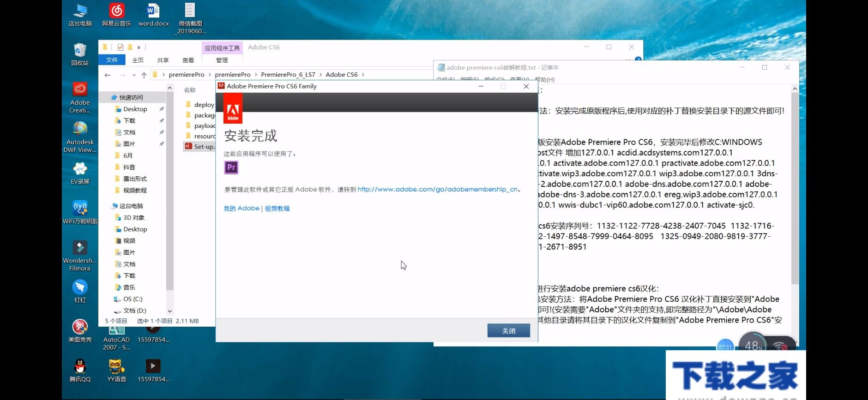
Task: Select 文档 (D:) drive in navigation pane
Action: 134,310
